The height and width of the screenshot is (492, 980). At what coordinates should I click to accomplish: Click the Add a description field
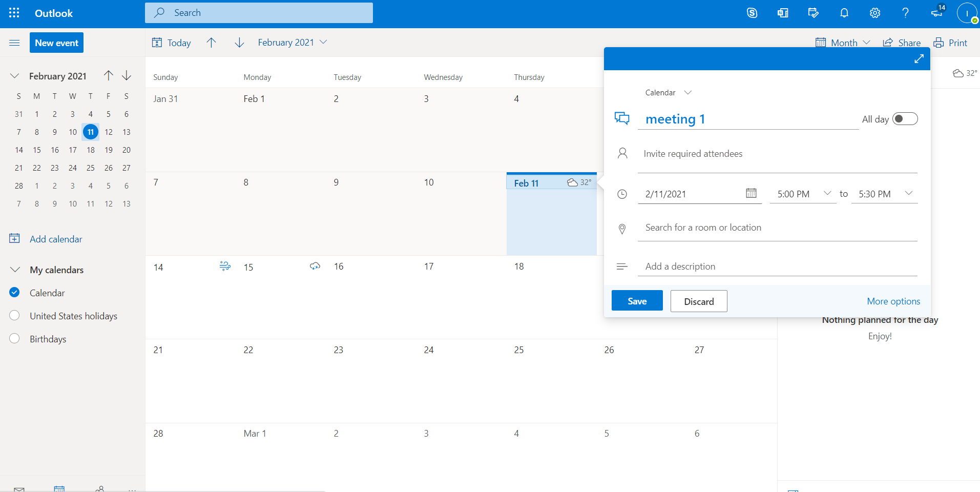coord(777,266)
